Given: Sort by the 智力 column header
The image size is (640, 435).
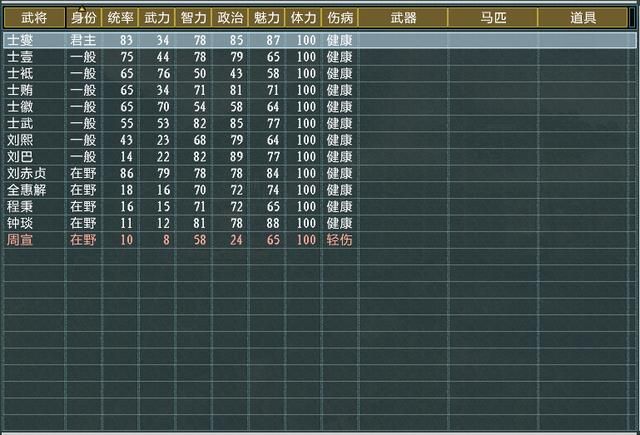Looking at the screenshot, I should click(x=193, y=18).
